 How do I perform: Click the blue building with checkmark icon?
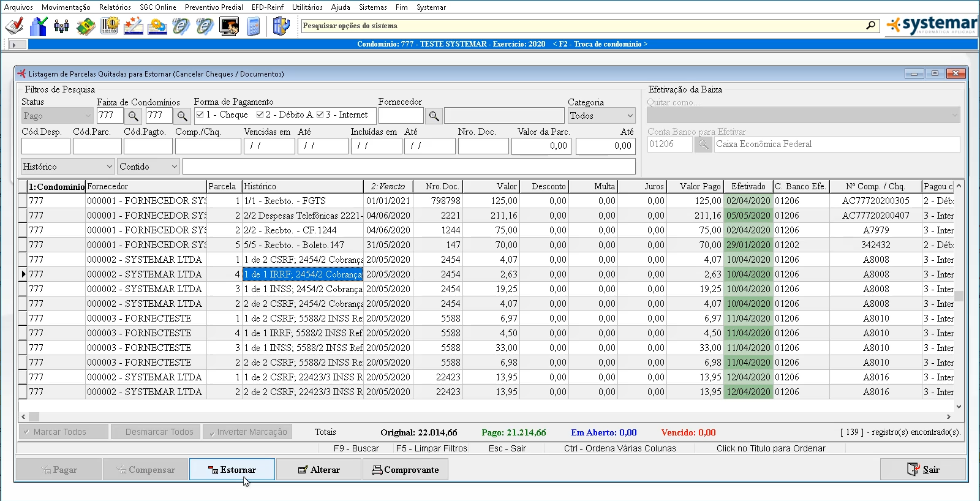click(38, 26)
